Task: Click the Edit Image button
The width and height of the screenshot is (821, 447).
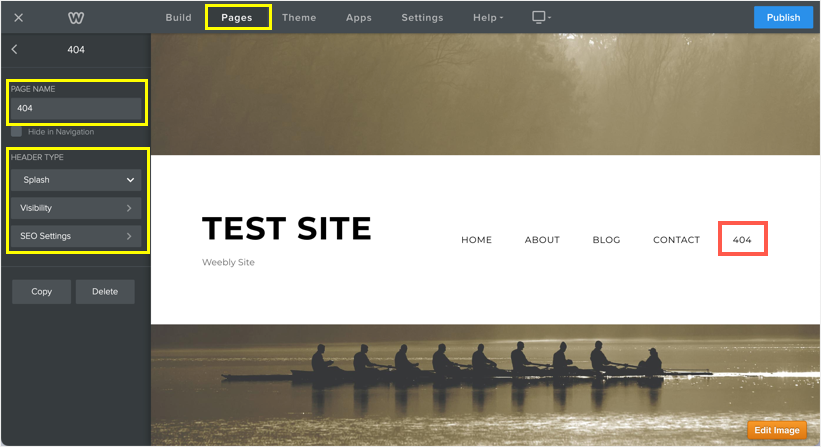Action: pos(776,430)
